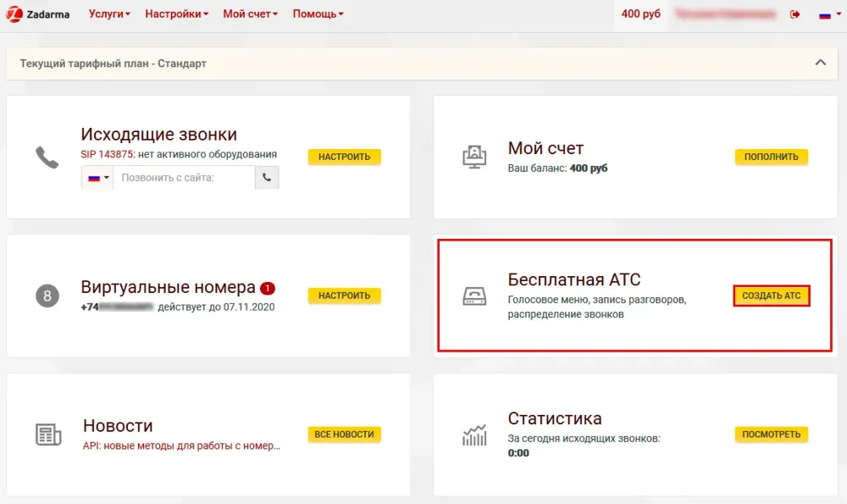Click the действует до 07.11.2020 text
This screenshot has height=504, width=847.
(x=216, y=307)
